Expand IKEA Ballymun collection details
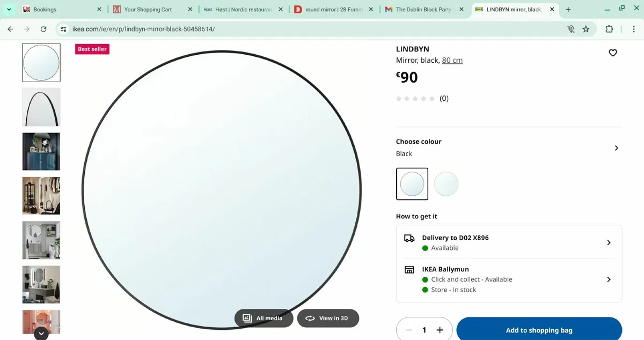644x340 pixels. click(x=609, y=279)
